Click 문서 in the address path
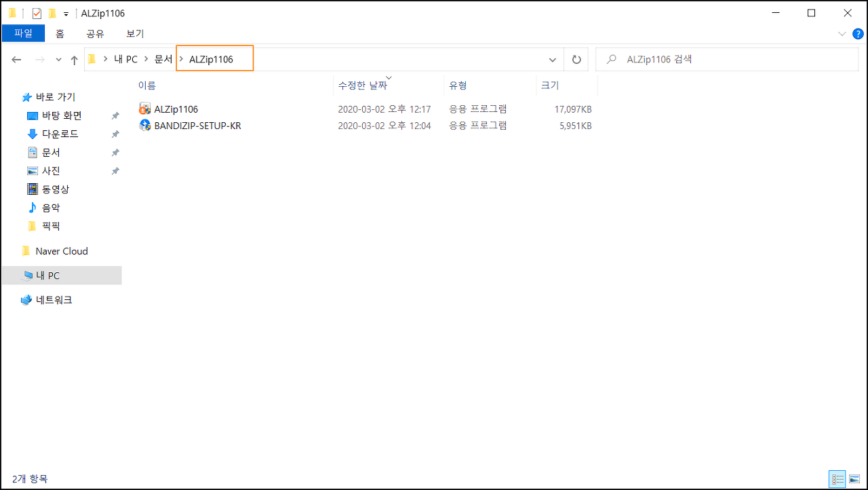 (x=163, y=59)
